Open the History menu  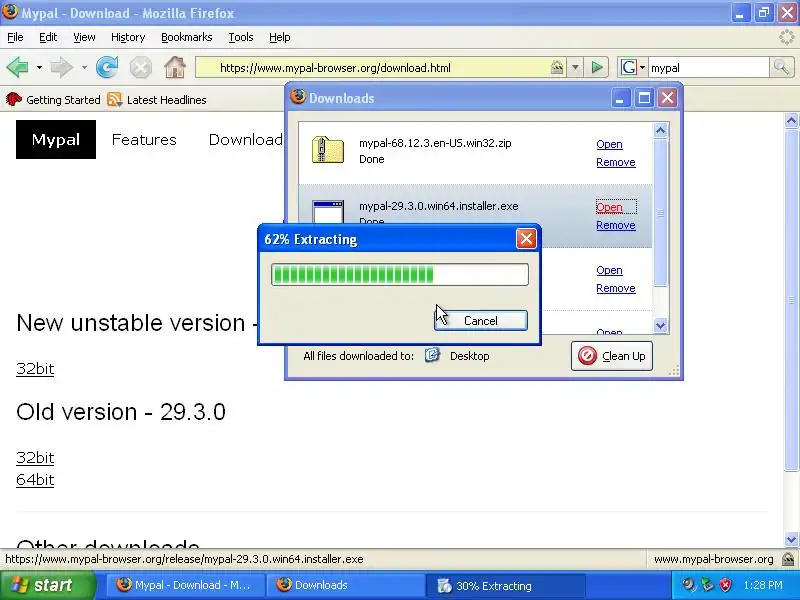pos(128,37)
